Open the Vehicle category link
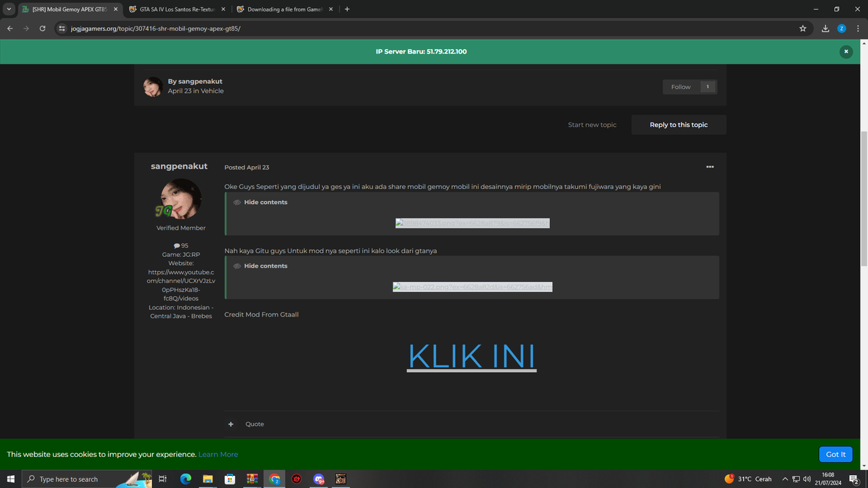The height and width of the screenshot is (488, 868). [x=212, y=91]
